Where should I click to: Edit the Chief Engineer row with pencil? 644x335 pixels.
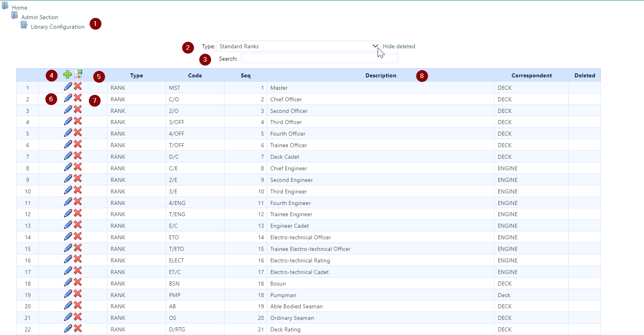pyautogui.click(x=68, y=167)
